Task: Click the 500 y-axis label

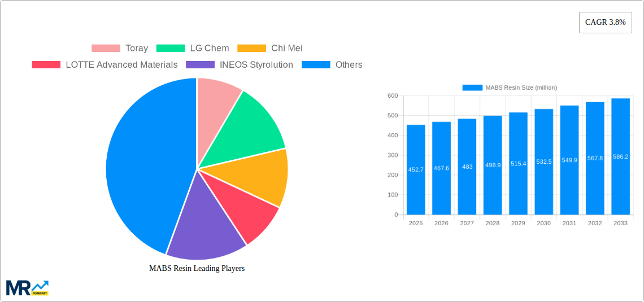Action: (x=393, y=115)
